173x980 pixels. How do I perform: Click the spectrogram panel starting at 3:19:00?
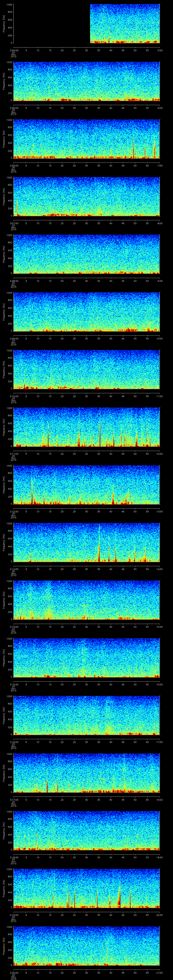tap(87, 888)
